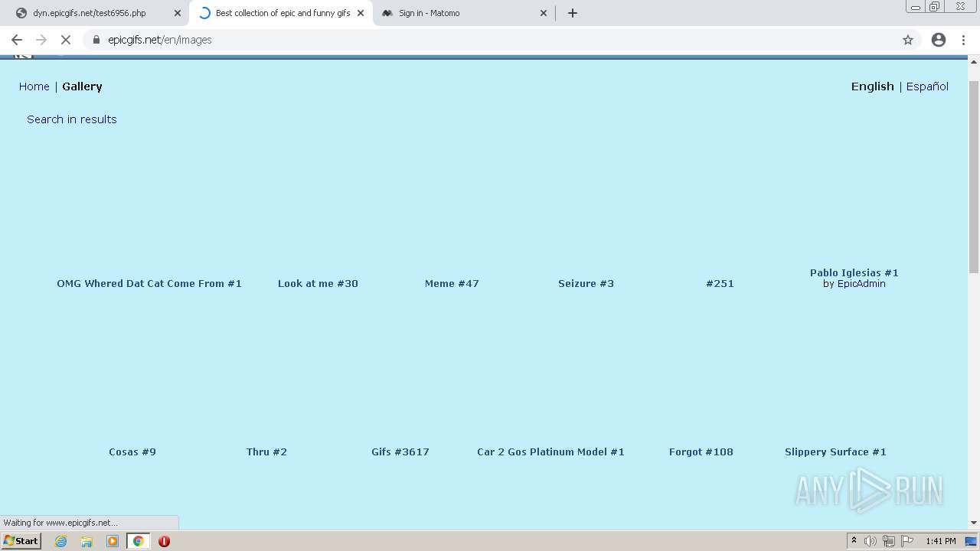Click the page scrollbar up arrow
Screen dimensions: 980x551
pyautogui.click(x=974, y=62)
